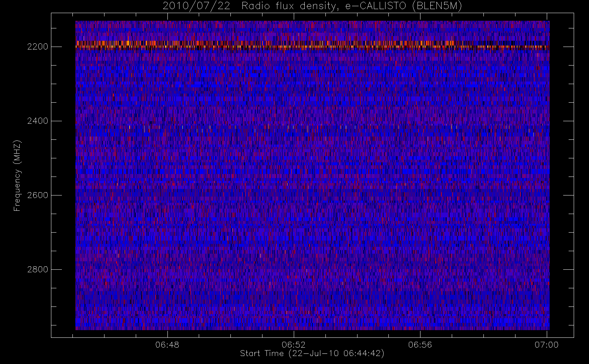The height and width of the screenshot is (364, 589).
Task: Click the 06:48 time tick label
Action: tap(167, 344)
